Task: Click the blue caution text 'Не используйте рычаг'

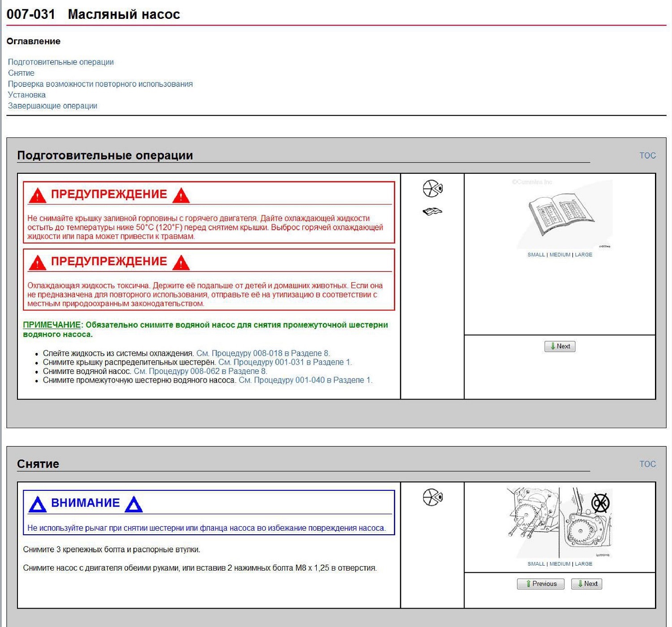Action: 206,528
